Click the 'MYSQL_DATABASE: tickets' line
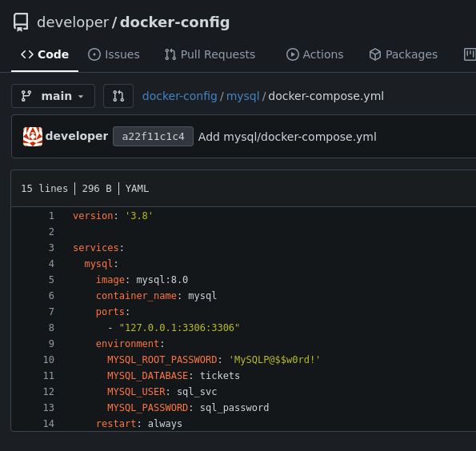476x451 pixels. pos(174,376)
